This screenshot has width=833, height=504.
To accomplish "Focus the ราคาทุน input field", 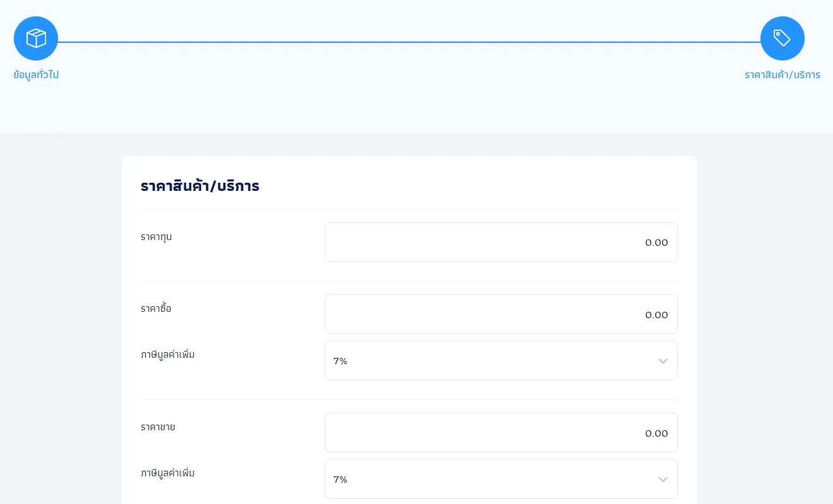I will point(501,242).
